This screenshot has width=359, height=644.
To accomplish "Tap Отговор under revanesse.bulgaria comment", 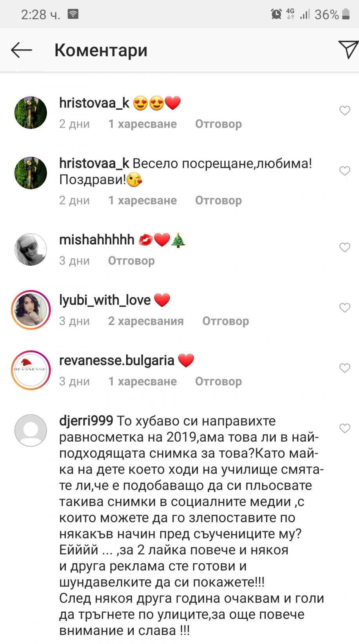I will coord(218,381).
